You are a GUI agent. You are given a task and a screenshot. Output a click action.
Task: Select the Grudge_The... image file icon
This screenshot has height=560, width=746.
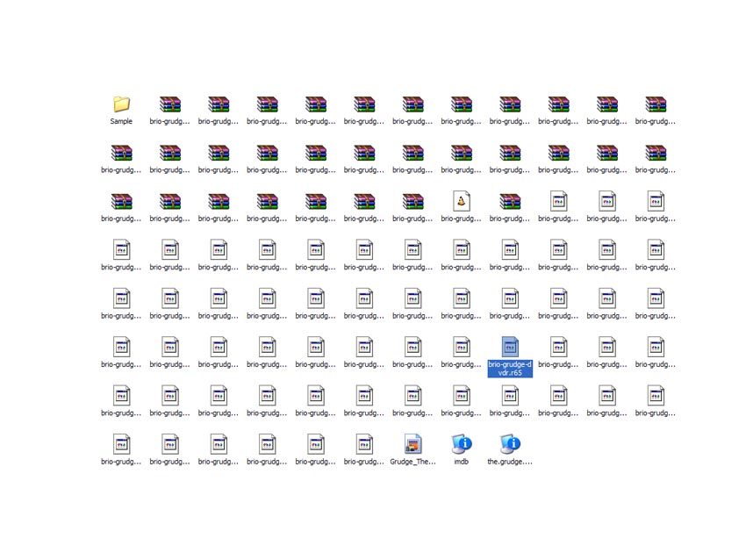coord(412,444)
